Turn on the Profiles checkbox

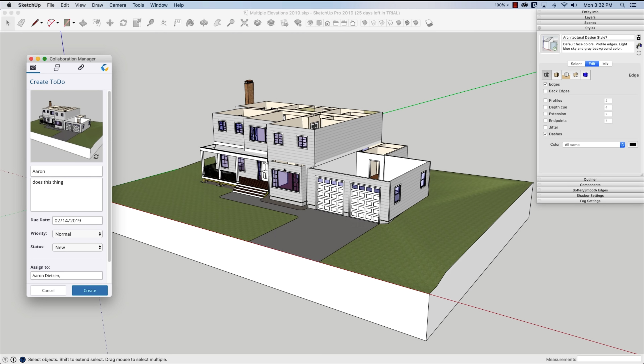(x=546, y=100)
